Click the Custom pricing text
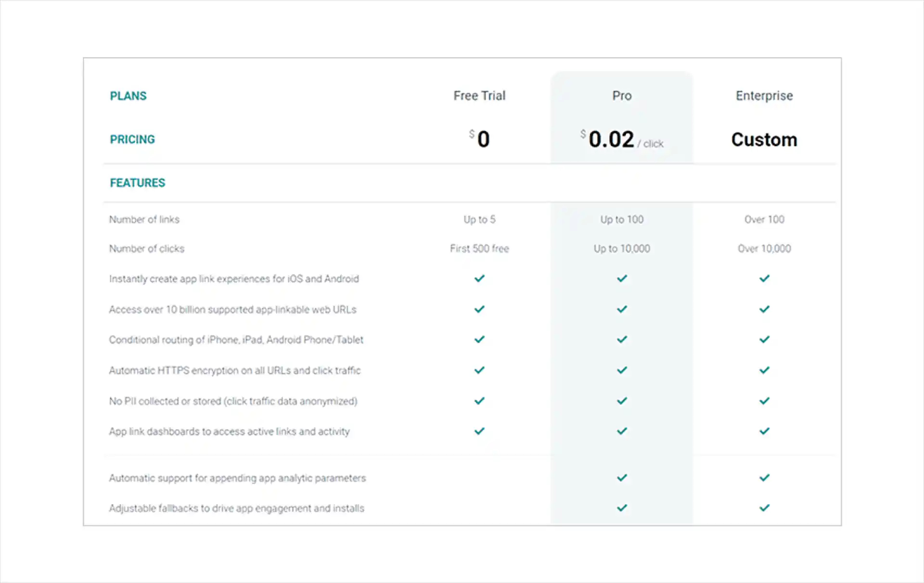This screenshot has height=583, width=924. point(764,139)
